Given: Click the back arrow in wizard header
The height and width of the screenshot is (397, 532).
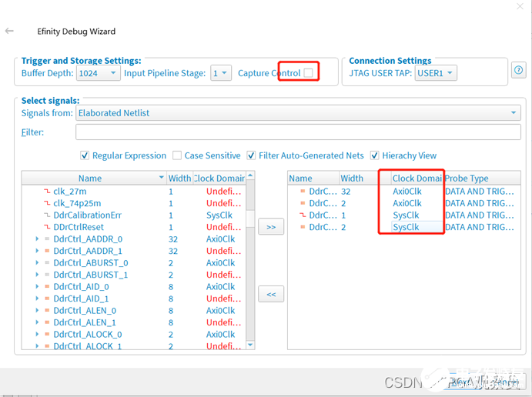Looking at the screenshot, I should 9,32.
